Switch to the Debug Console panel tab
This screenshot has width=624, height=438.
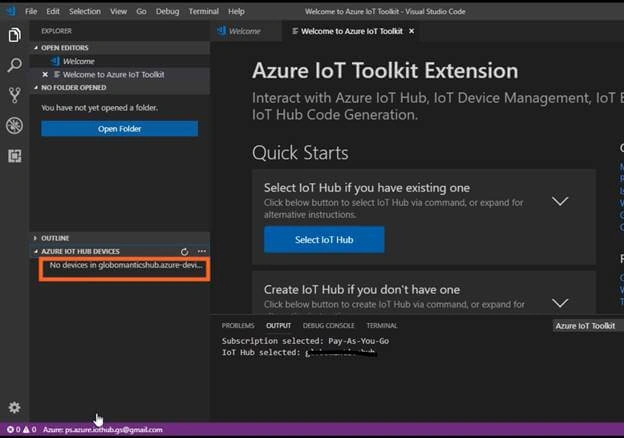point(328,325)
